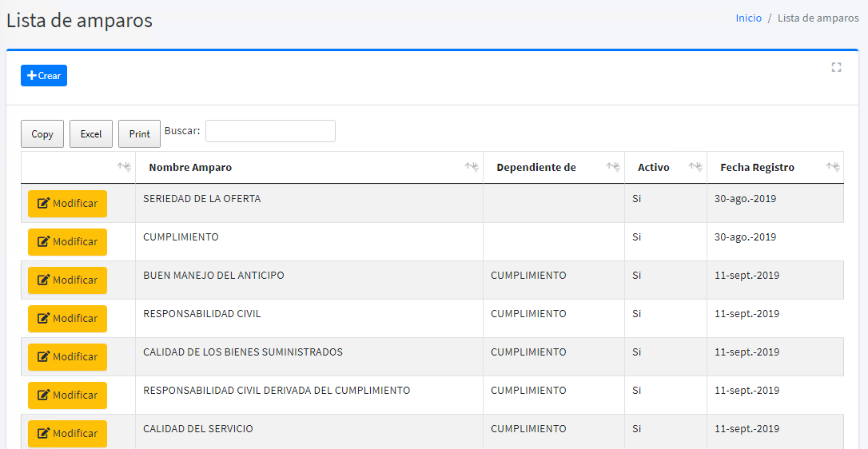
Task: Click Modificar for CALIDAD DEL SERVICIO
Action: pyautogui.click(x=67, y=433)
